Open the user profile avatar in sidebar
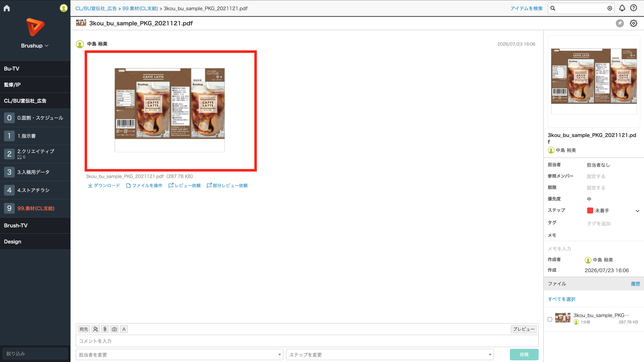This screenshot has width=644, height=362. [x=64, y=8]
